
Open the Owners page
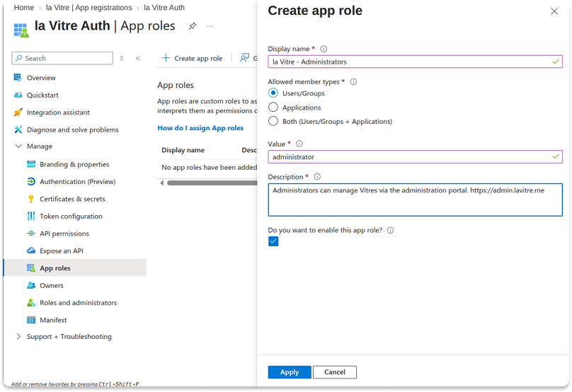(52, 286)
